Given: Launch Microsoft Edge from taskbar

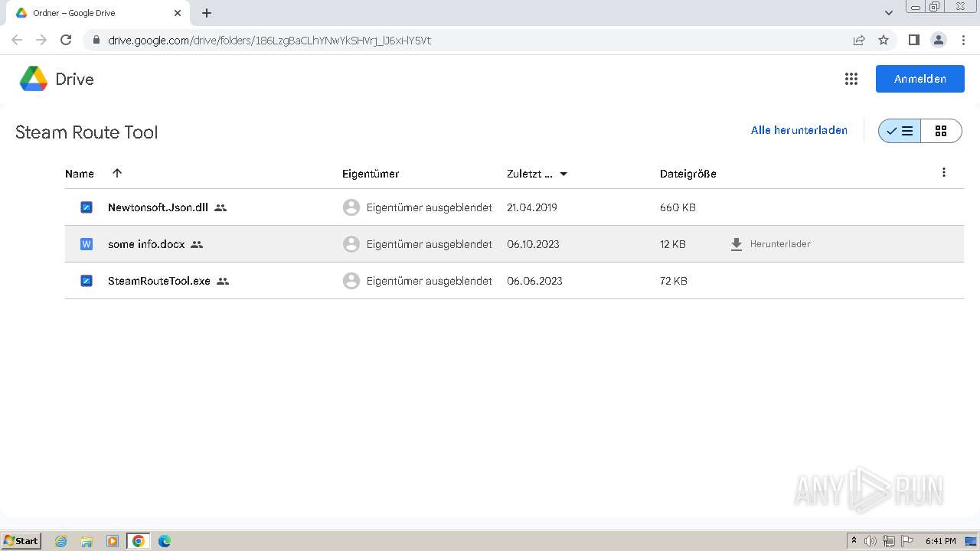Looking at the screenshot, I should (164, 541).
